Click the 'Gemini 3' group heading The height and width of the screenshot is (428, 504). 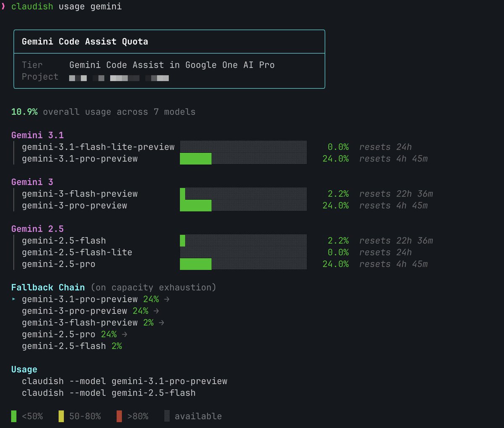(32, 182)
